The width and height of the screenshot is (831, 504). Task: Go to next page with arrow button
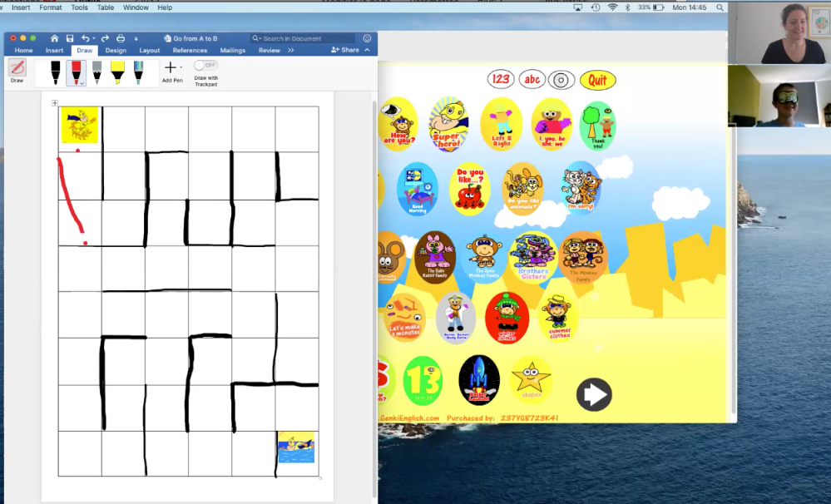click(x=594, y=394)
